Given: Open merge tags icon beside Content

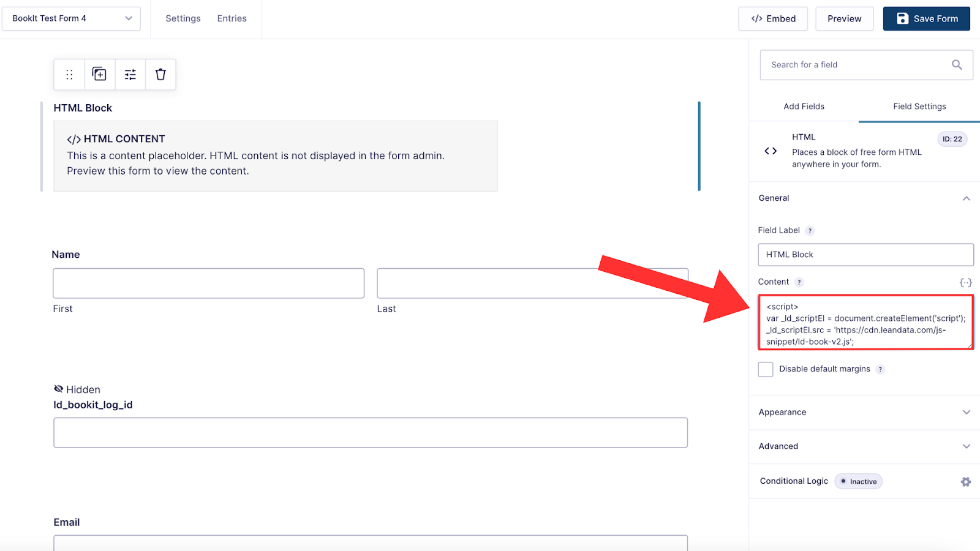Looking at the screenshot, I should (x=966, y=282).
